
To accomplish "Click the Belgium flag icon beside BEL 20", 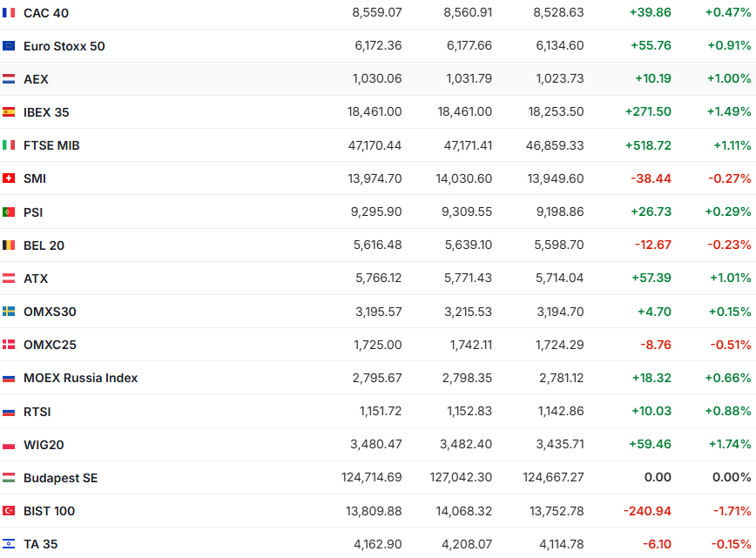I will [x=9, y=245].
